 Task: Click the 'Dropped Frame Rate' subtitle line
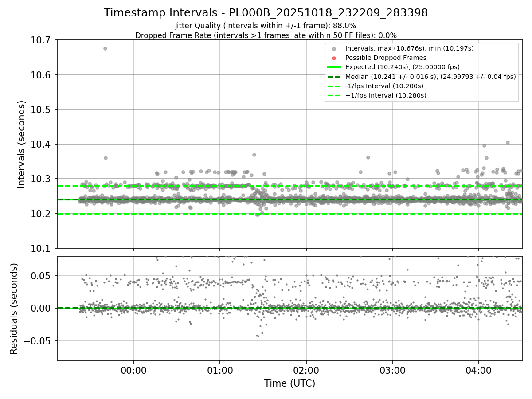click(266, 35)
